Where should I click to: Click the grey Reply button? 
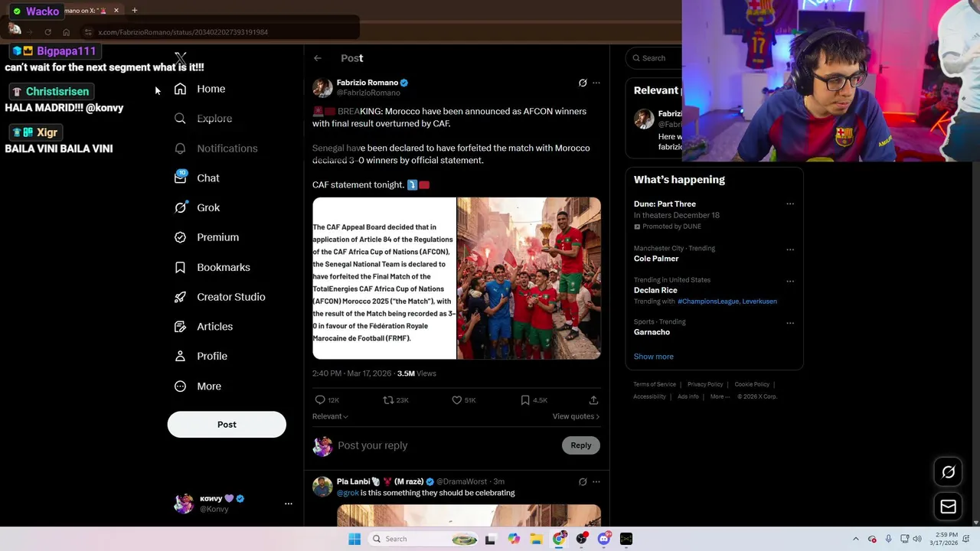580,445
